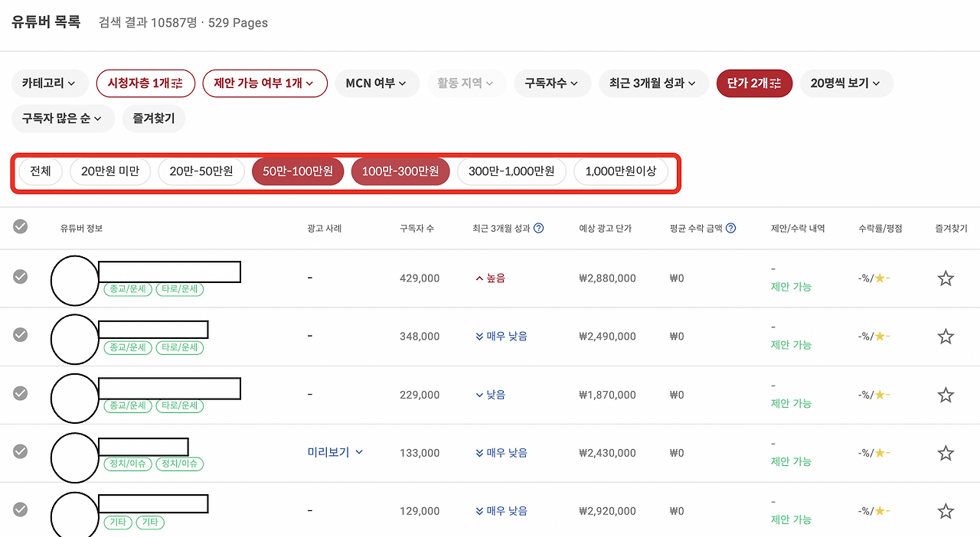
Task: Favorite the first YouTuber using the star icon
Action: tap(946, 278)
